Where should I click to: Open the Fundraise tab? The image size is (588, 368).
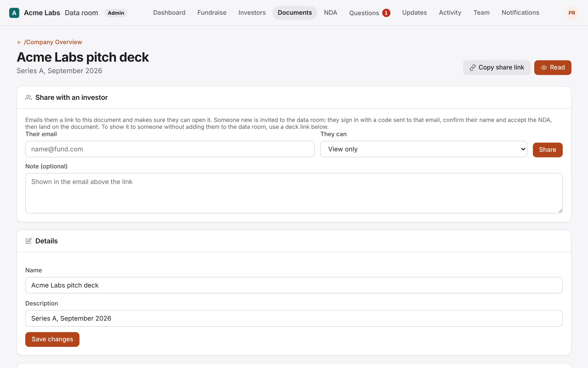212,13
